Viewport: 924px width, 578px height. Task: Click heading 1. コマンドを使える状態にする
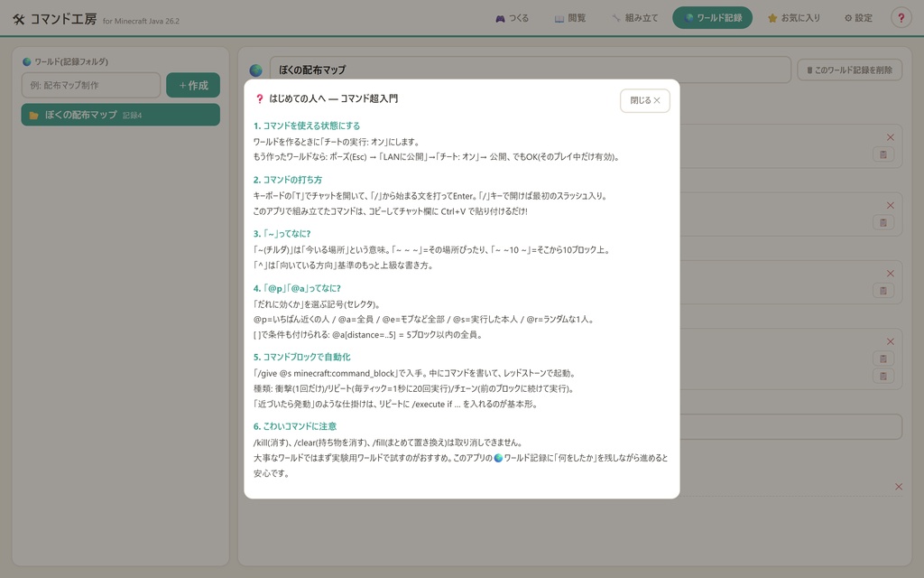click(307, 126)
